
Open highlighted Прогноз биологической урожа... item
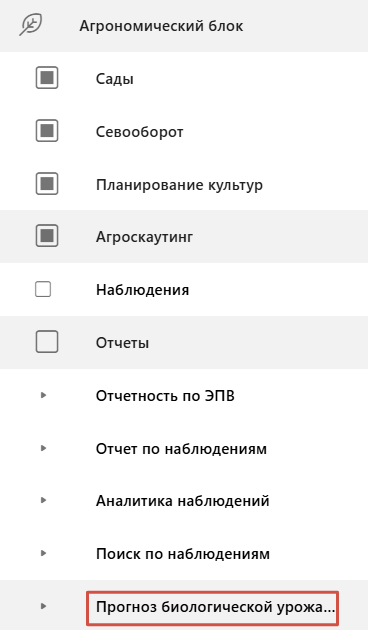tap(213, 608)
